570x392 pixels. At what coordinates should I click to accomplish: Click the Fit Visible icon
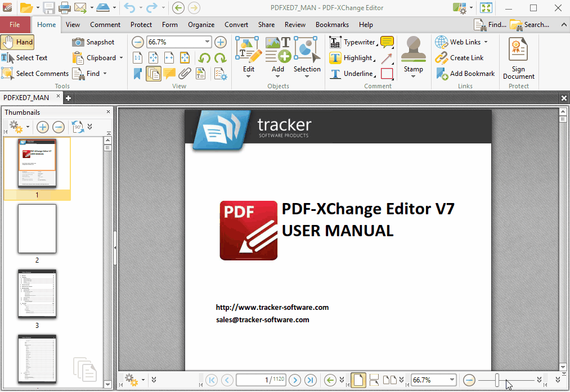(185, 58)
